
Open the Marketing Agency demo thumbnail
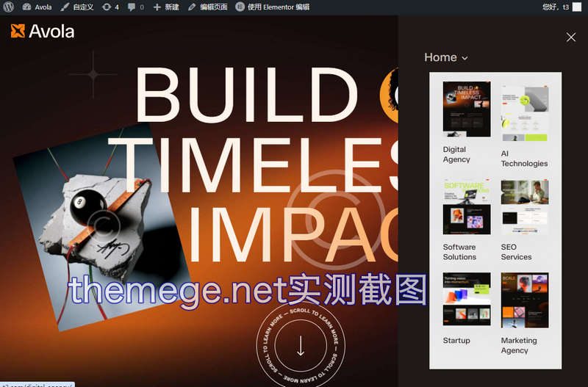tap(525, 300)
